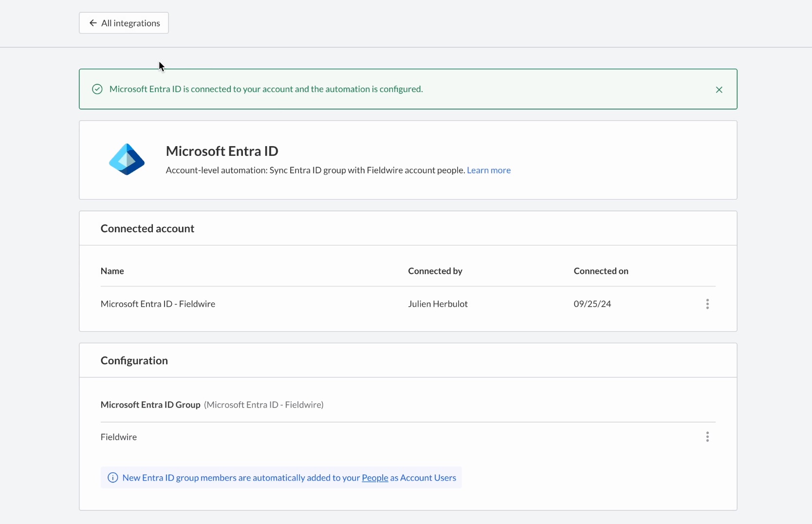Open options menu for Fieldwire group row

point(707,437)
